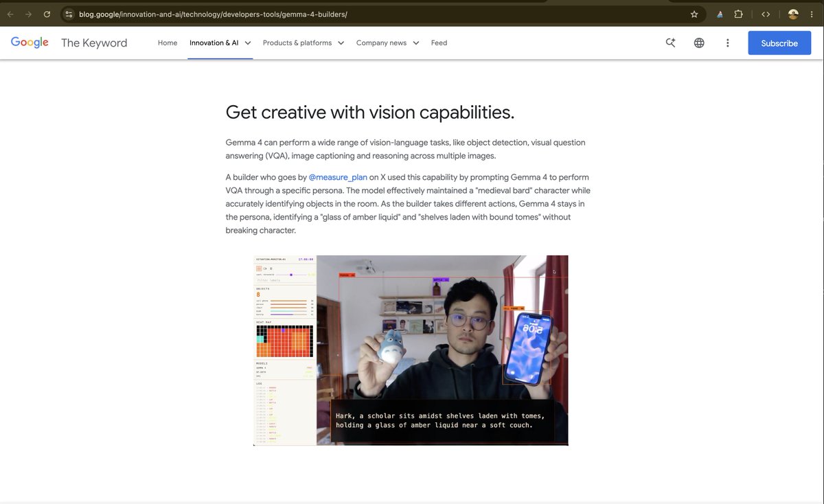Open the site search sparkle-magnifier icon
Image resolution: width=824 pixels, height=504 pixels.
[x=671, y=43]
